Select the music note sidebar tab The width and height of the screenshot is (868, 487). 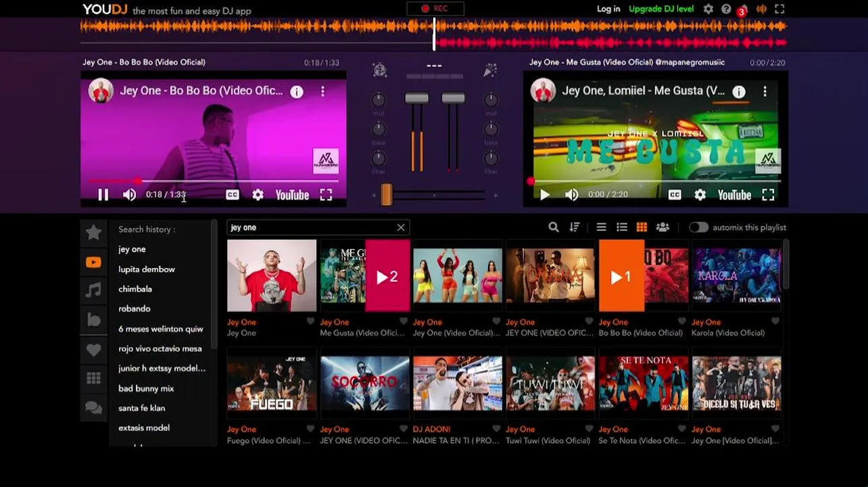94,291
